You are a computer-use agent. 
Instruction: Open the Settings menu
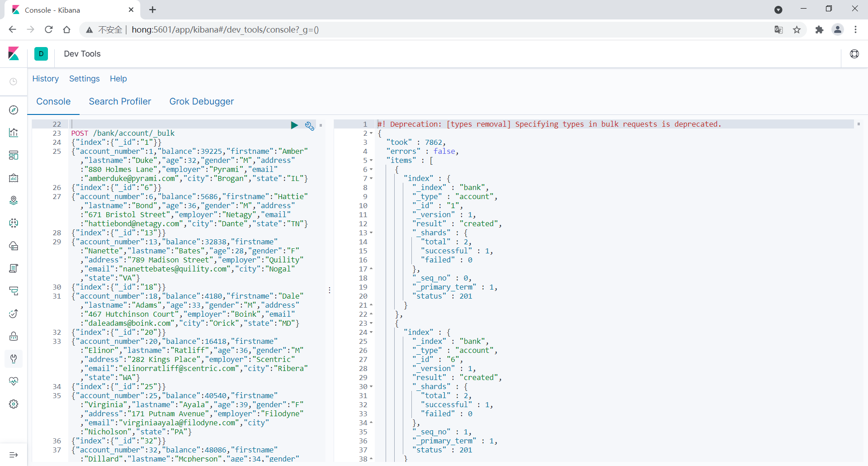pyautogui.click(x=85, y=79)
